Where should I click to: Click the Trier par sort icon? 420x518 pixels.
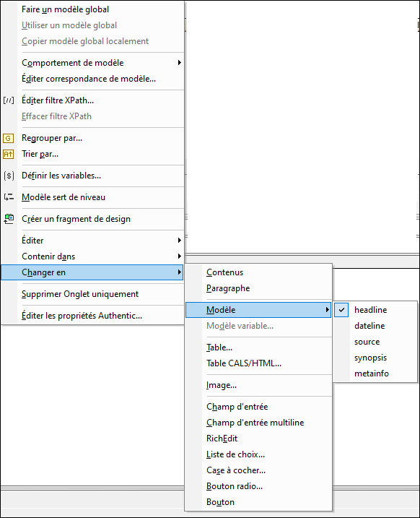9,154
